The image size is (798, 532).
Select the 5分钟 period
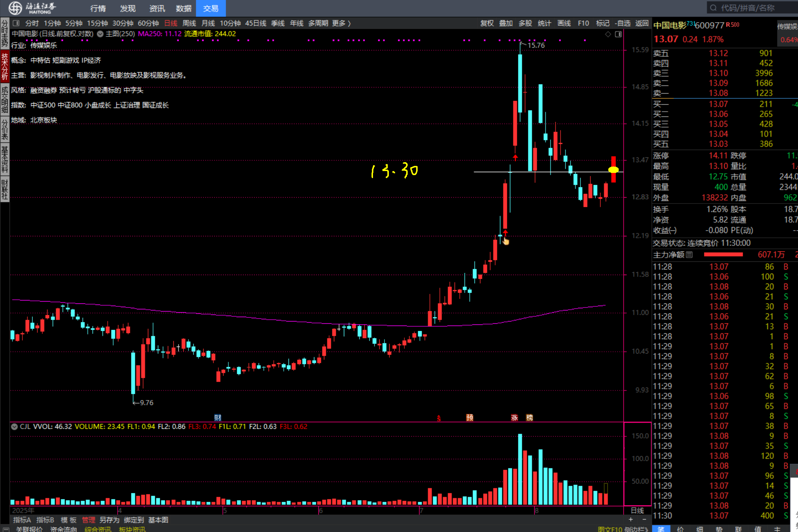click(74, 23)
